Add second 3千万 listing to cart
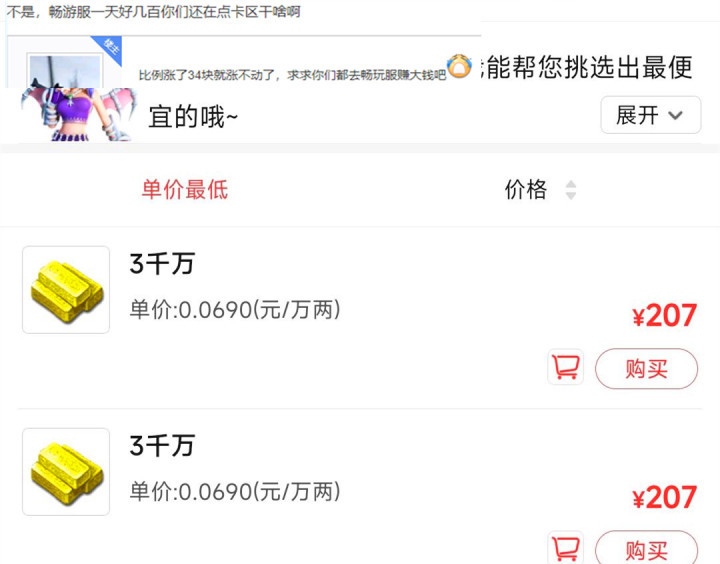The height and width of the screenshot is (564, 720). (x=565, y=547)
